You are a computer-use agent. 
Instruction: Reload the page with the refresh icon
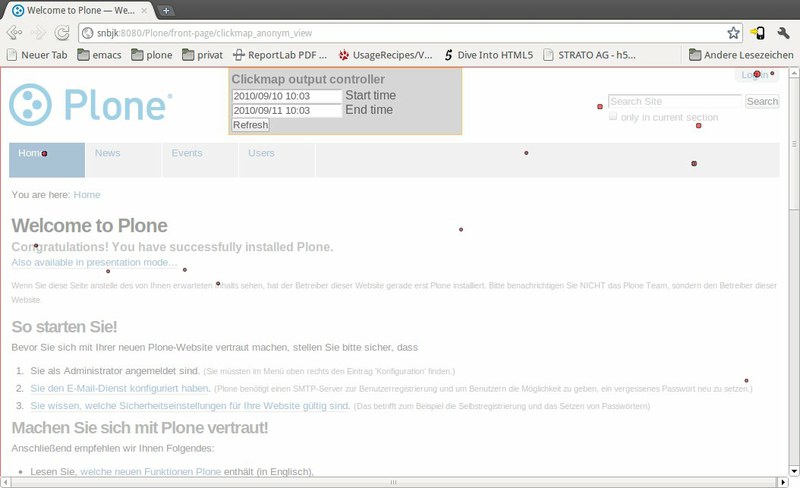point(62,33)
